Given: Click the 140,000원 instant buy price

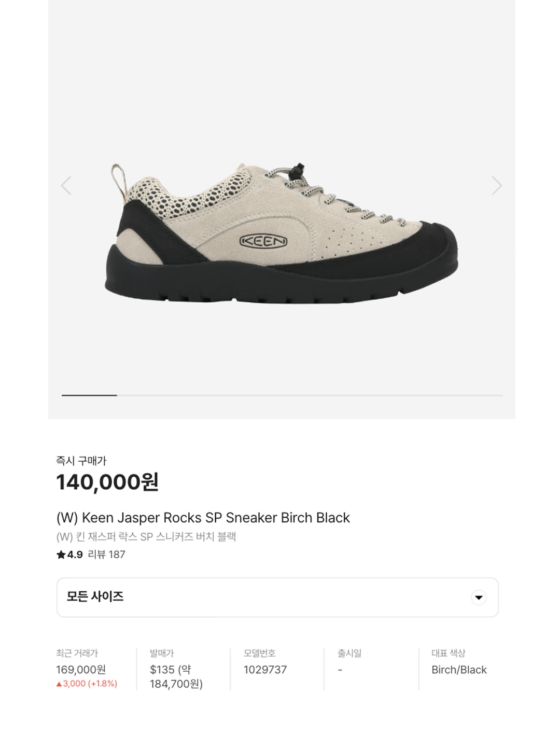Looking at the screenshot, I should tap(107, 482).
